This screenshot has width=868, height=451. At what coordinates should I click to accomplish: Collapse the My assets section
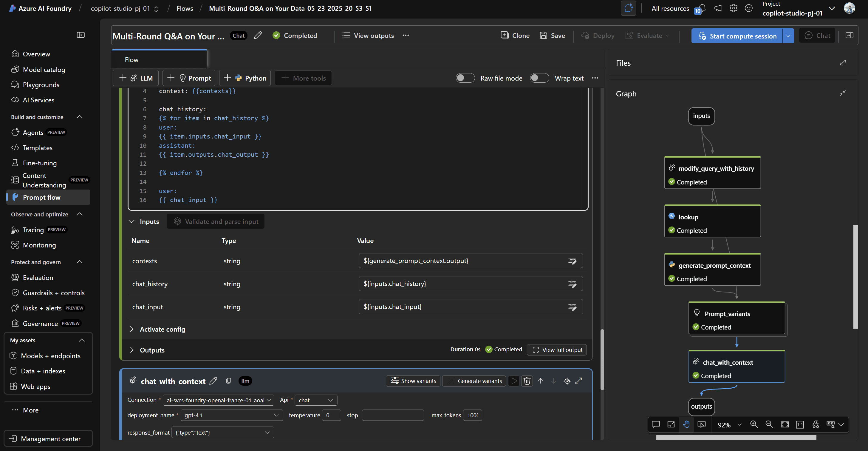(81, 340)
